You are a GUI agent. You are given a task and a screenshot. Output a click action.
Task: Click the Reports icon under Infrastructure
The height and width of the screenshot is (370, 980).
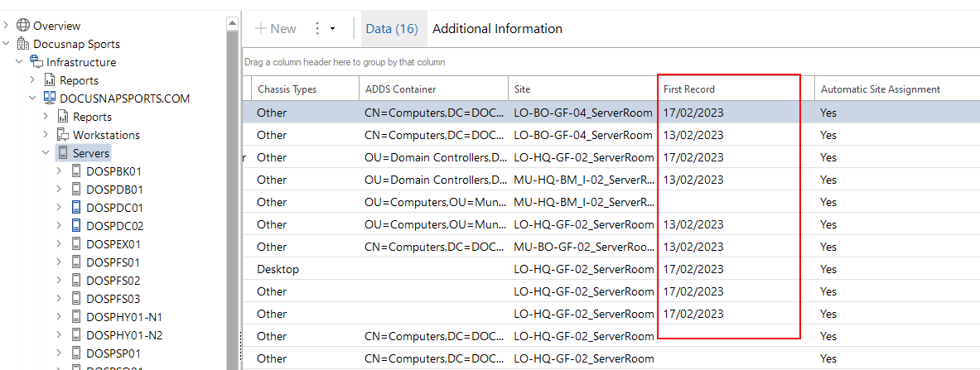(x=50, y=80)
